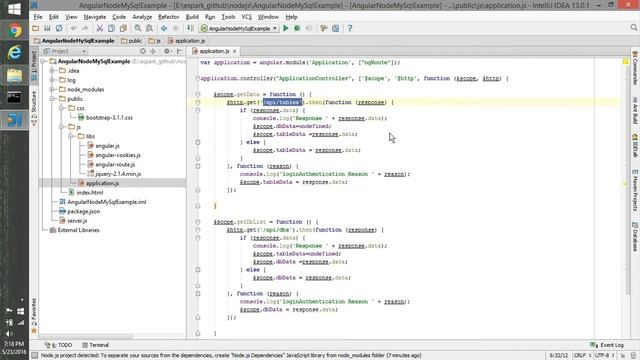
Task: Collapse the css folder
Action: click(x=62, y=108)
